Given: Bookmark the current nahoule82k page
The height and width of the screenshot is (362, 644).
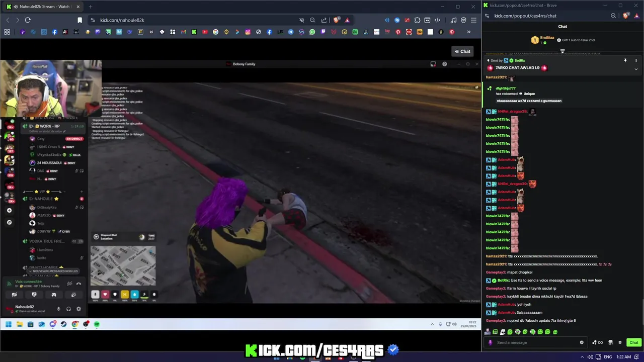Looking at the screenshot, I should (x=79, y=20).
